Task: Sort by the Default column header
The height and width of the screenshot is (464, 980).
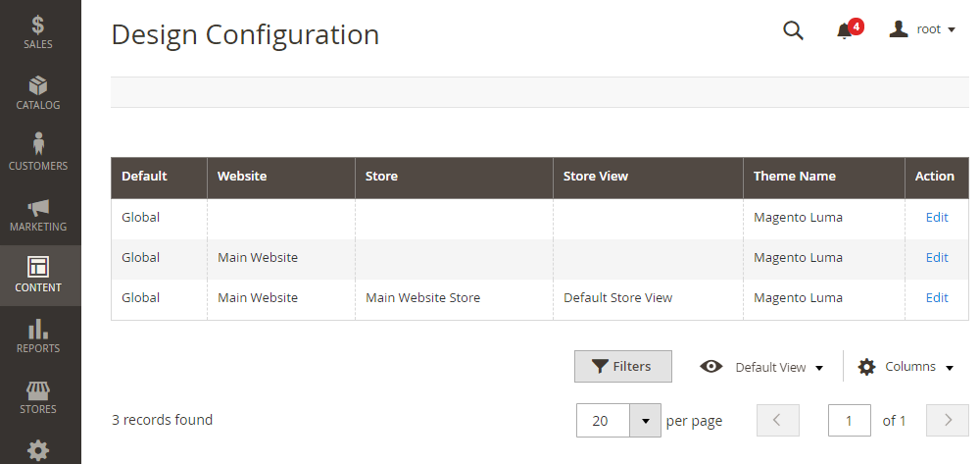Action: (159, 177)
